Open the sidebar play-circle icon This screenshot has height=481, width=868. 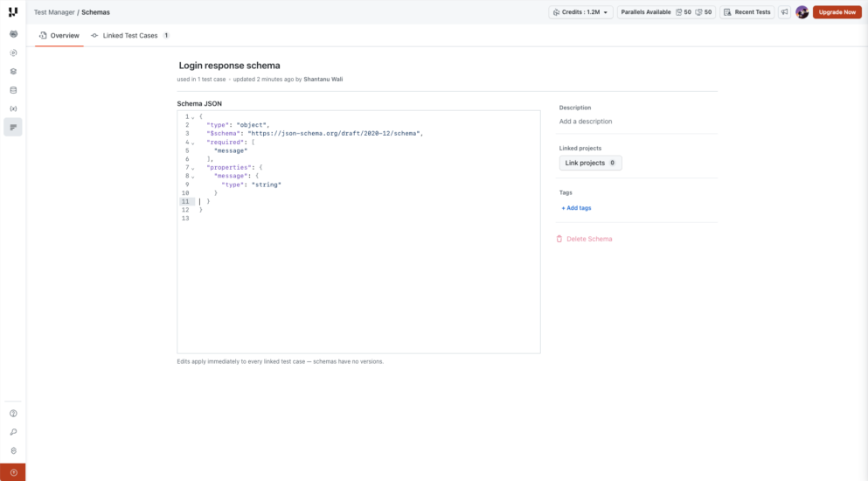point(13,52)
